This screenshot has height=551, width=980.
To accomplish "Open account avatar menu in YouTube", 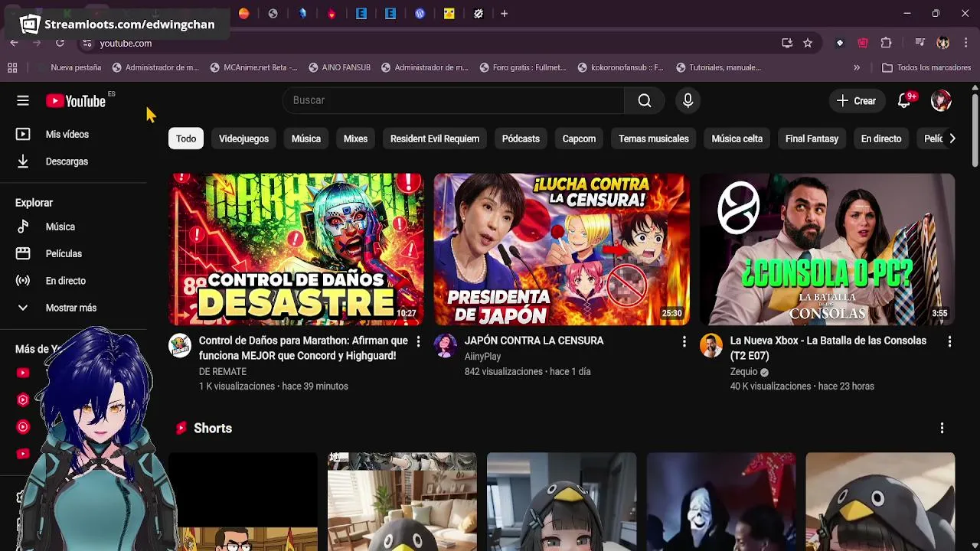I will tap(941, 100).
